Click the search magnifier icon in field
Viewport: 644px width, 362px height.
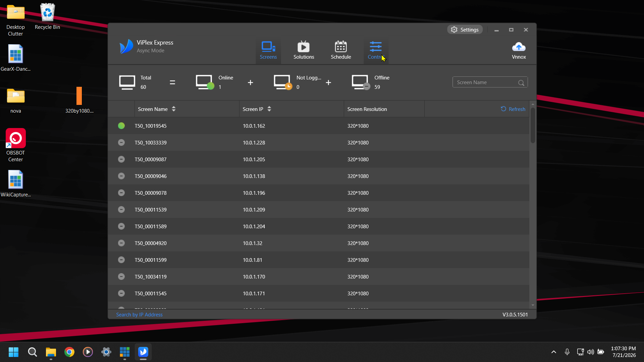[x=521, y=82]
